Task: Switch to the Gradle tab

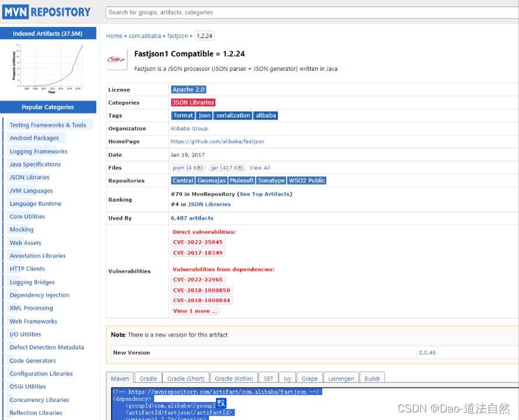Action: click(148, 378)
